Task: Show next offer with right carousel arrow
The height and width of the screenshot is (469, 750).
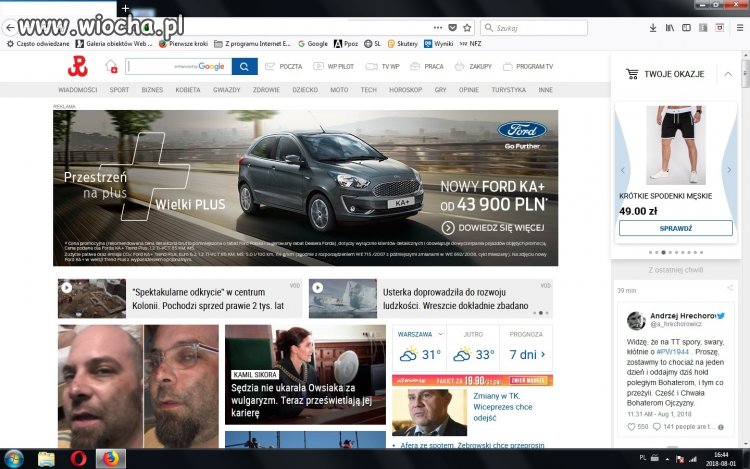Action: 729,170
